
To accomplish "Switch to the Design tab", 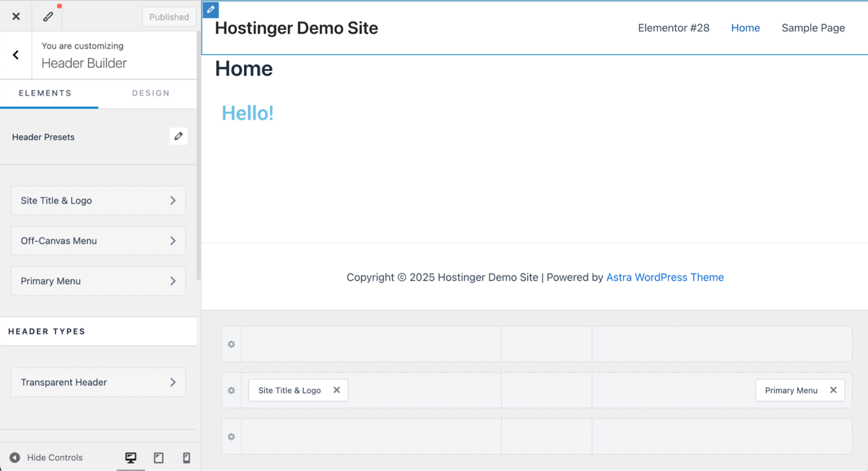I will (x=151, y=93).
